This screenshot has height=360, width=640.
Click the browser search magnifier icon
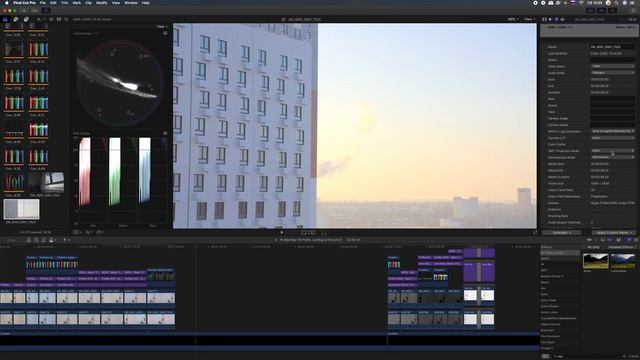point(66,19)
